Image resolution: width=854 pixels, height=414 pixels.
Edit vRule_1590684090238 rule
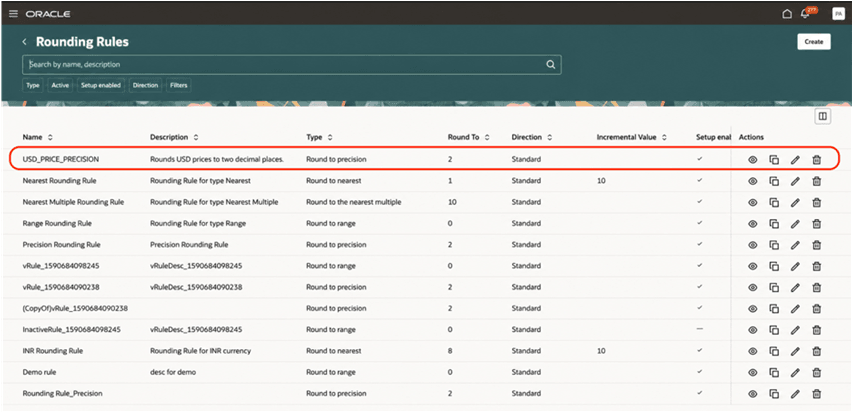pyautogui.click(x=795, y=287)
